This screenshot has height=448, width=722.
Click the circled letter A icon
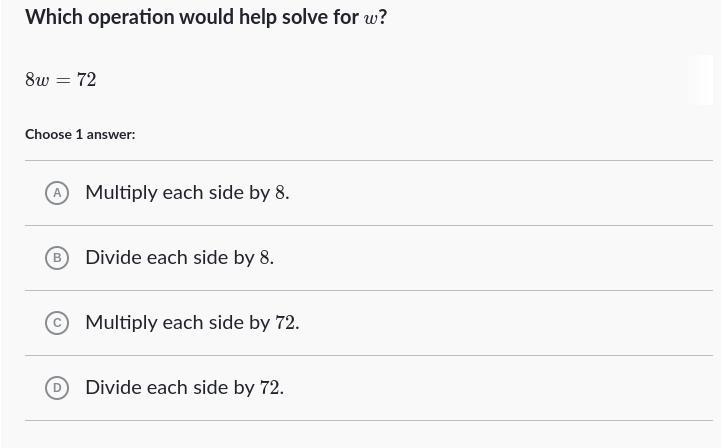57,193
